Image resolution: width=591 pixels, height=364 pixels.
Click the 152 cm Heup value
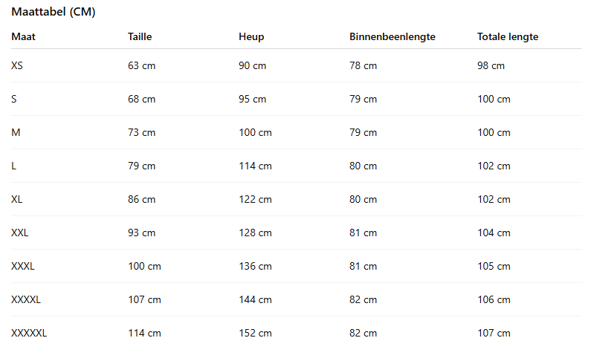pos(255,333)
